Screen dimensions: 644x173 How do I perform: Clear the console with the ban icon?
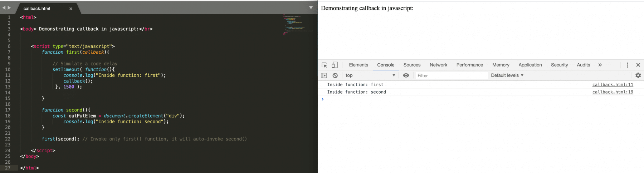(335, 75)
